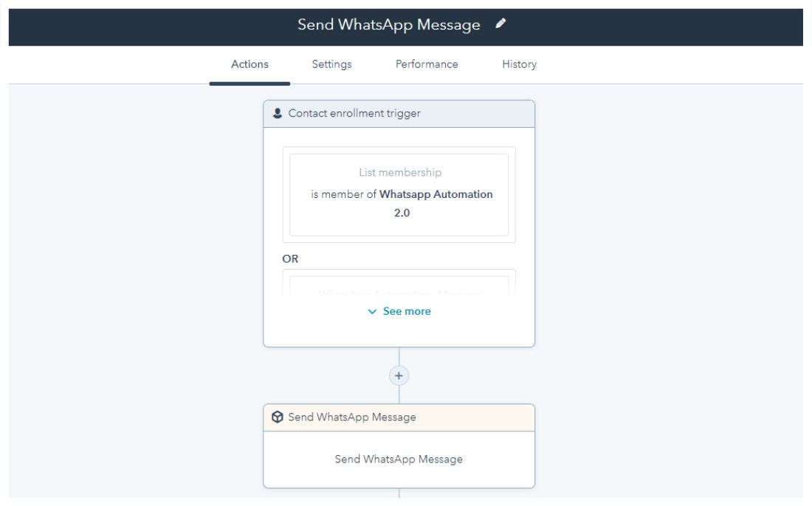Click the OR separator label
This screenshot has width=812, height=506.
pos(290,259)
